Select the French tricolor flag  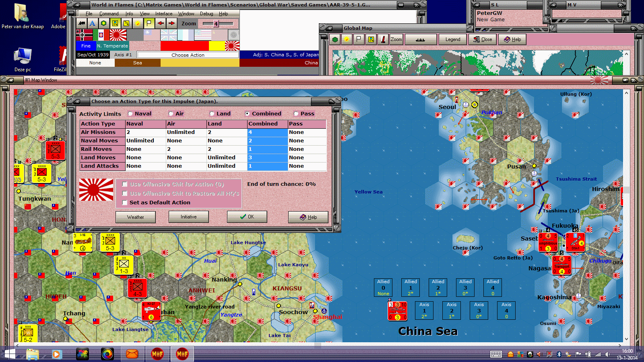(186, 35)
